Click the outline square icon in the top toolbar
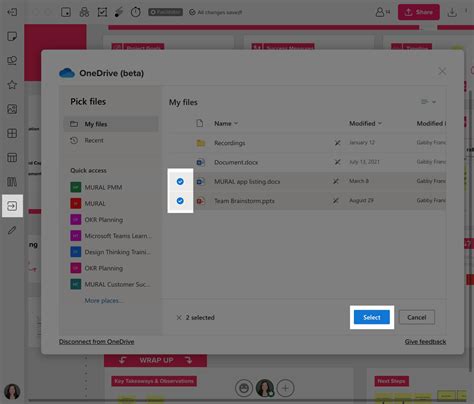 66,12
